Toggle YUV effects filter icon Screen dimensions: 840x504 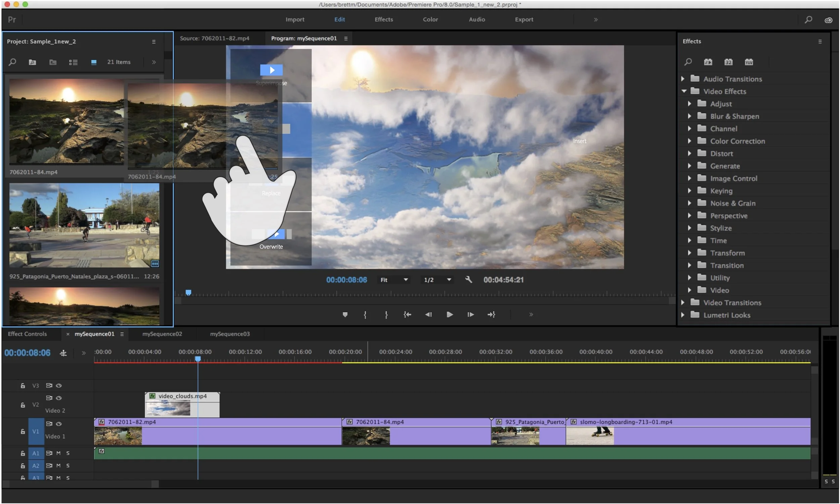[x=749, y=62]
